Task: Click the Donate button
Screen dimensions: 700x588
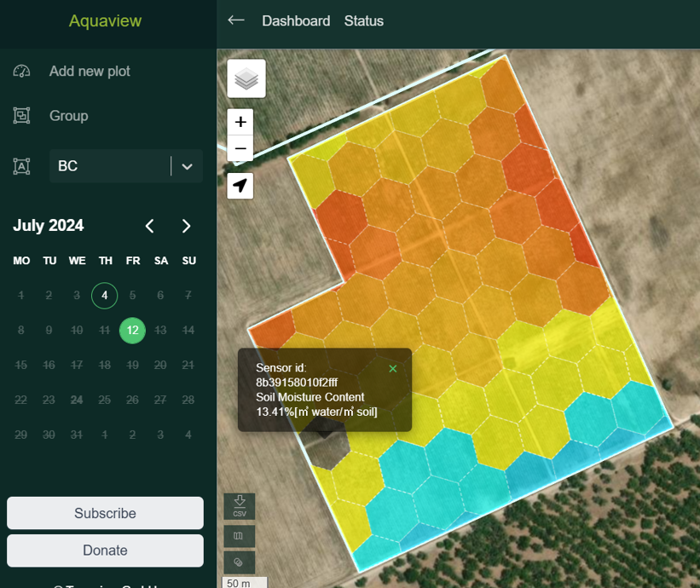Action: click(x=105, y=551)
